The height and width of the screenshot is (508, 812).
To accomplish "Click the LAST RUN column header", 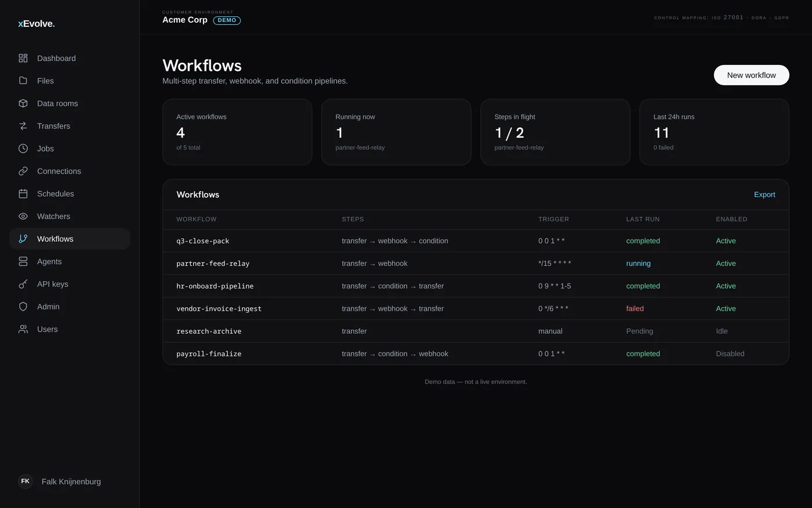I will click(643, 219).
